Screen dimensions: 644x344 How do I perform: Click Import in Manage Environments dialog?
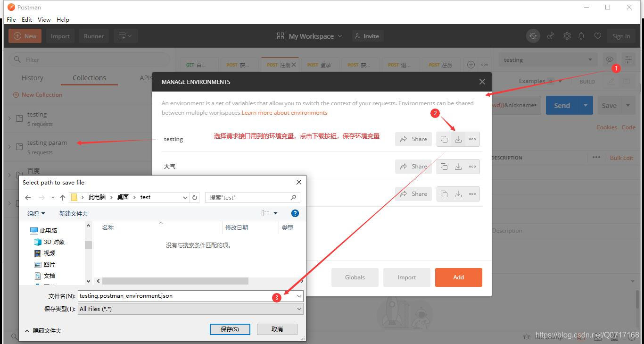407,277
